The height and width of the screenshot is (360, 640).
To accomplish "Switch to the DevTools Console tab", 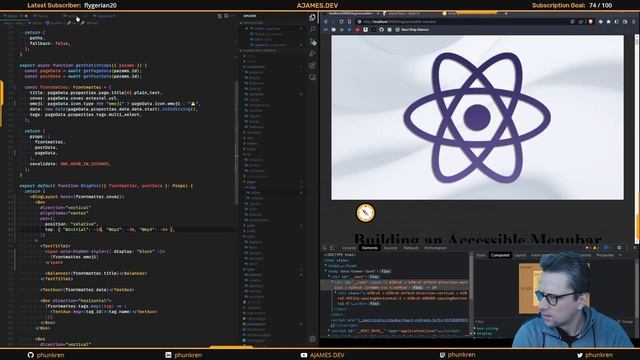I will pos(349,248).
